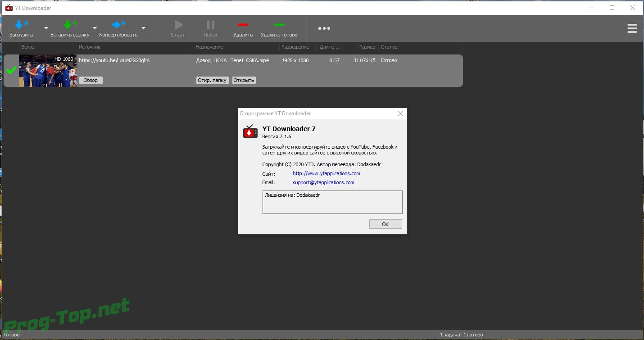
Task: Sort by Назначение column header
Action: (209, 47)
